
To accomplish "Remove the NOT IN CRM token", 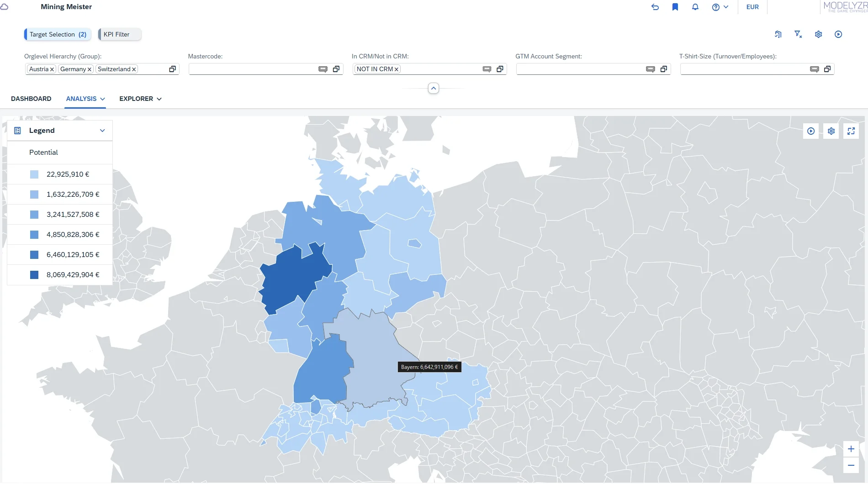I will pyautogui.click(x=397, y=69).
